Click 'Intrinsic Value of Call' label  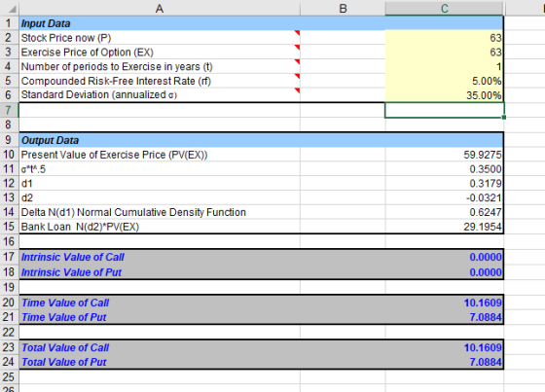point(73,257)
